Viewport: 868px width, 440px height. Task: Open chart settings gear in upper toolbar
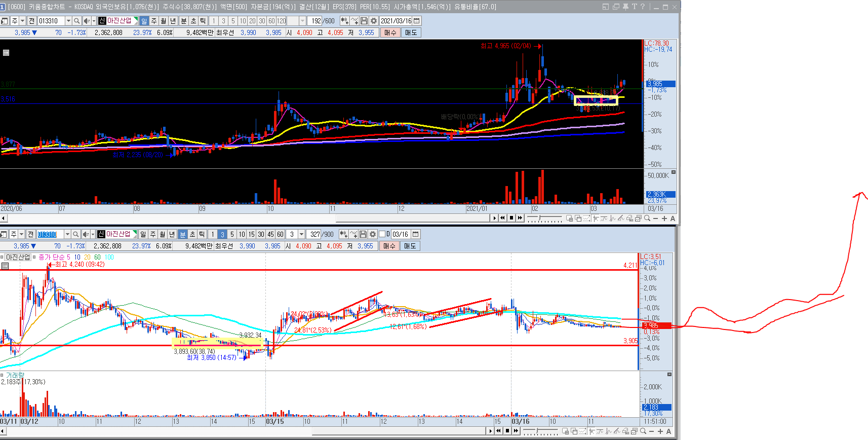click(374, 21)
